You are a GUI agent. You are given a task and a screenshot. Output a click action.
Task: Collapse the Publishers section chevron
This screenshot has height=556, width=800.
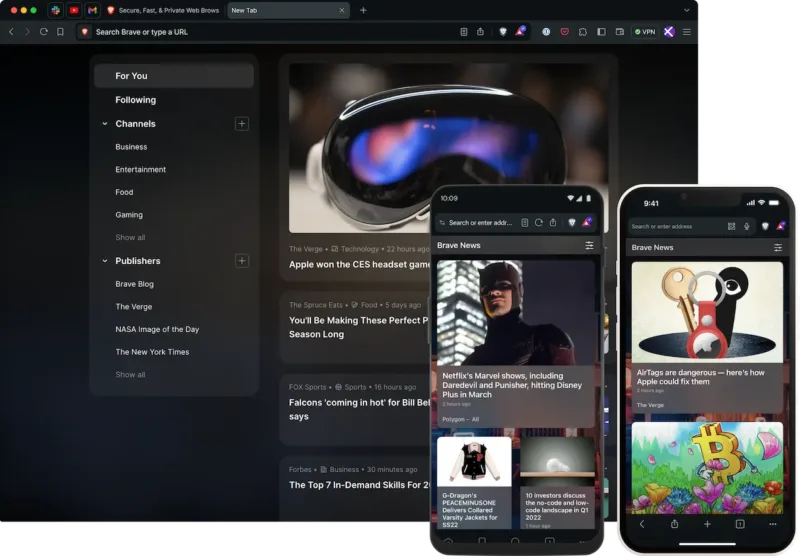(x=104, y=261)
